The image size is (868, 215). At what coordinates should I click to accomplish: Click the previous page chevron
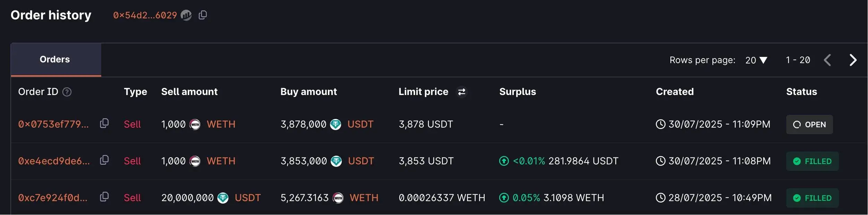pyautogui.click(x=828, y=60)
